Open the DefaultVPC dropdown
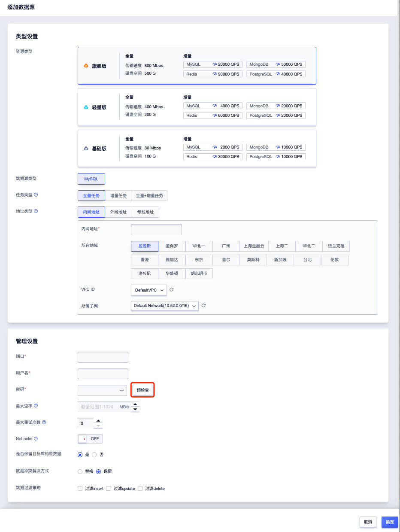 click(x=148, y=290)
